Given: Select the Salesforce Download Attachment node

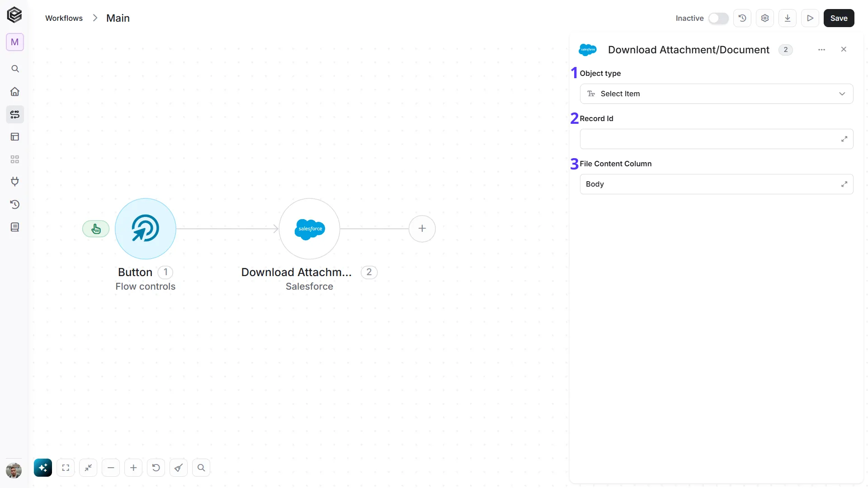Looking at the screenshot, I should coord(309,229).
